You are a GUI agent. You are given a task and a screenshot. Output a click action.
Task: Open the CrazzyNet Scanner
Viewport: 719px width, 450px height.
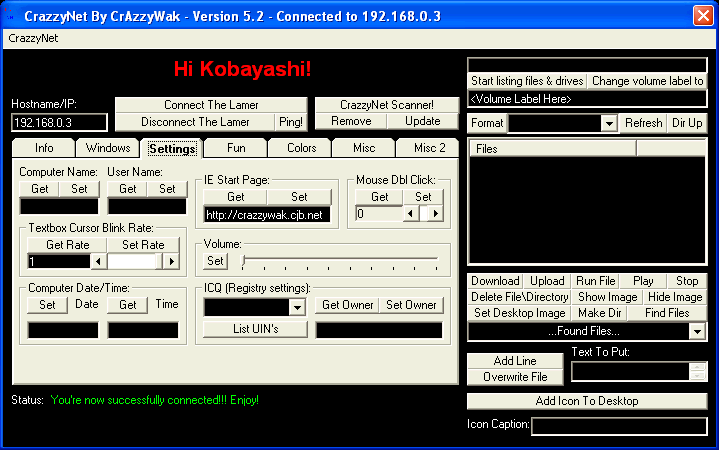[x=386, y=105]
